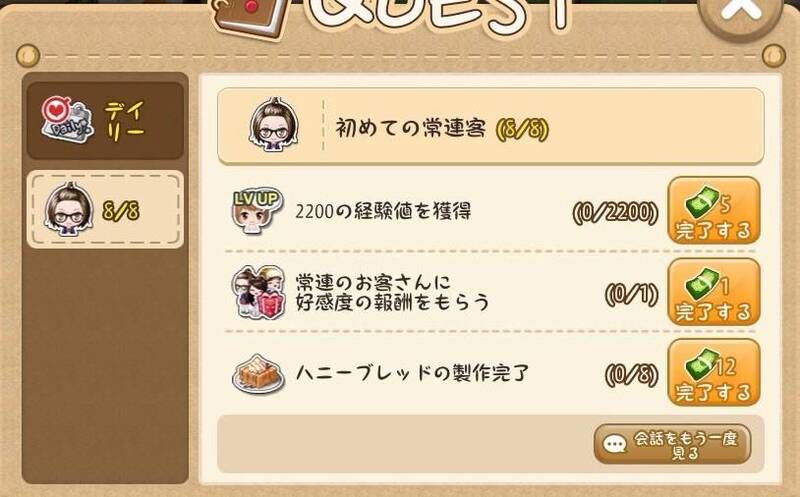This screenshot has width=800, height=497.
Task: Complete honey bread quest for 12 cash
Action: (713, 372)
